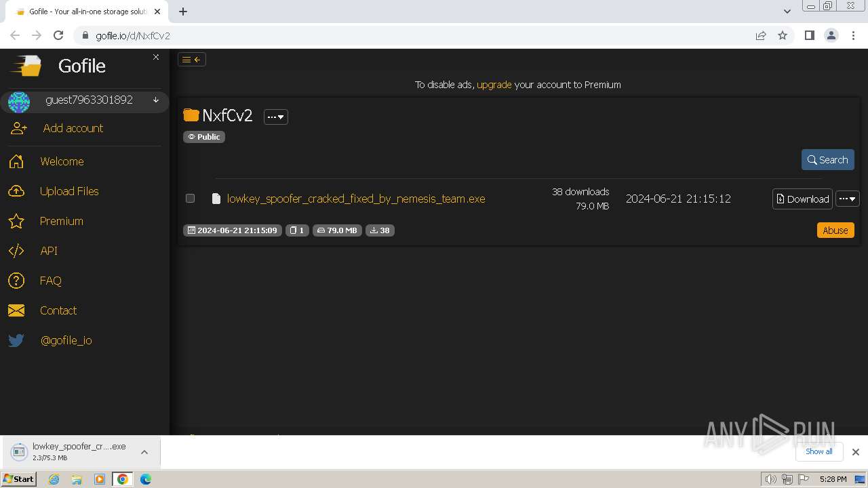Go back with the browser back arrow
The height and width of the screenshot is (488, 868).
(x=15, y=35)
